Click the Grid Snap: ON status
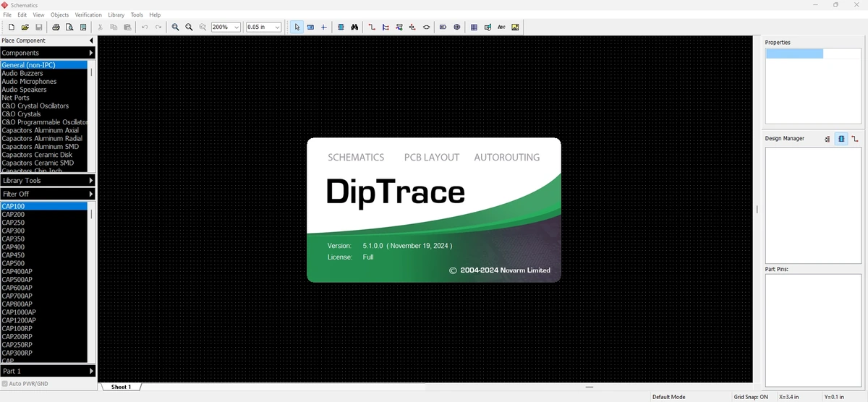 [751, 397]
